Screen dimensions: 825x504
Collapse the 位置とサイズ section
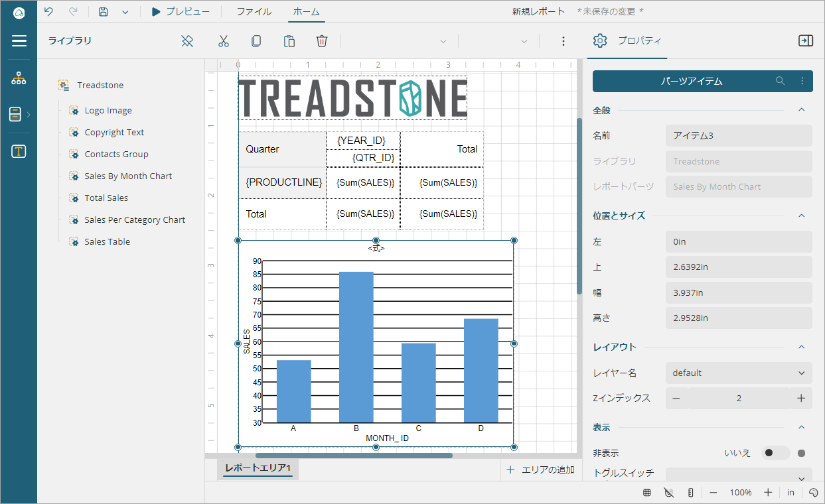coord(801,216)
